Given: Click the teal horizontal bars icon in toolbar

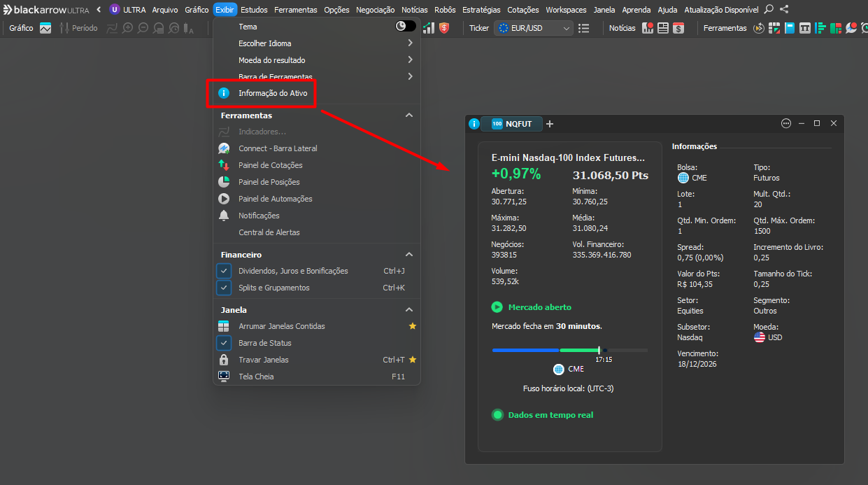Looking at the screenshot, I should coord(820,28).
